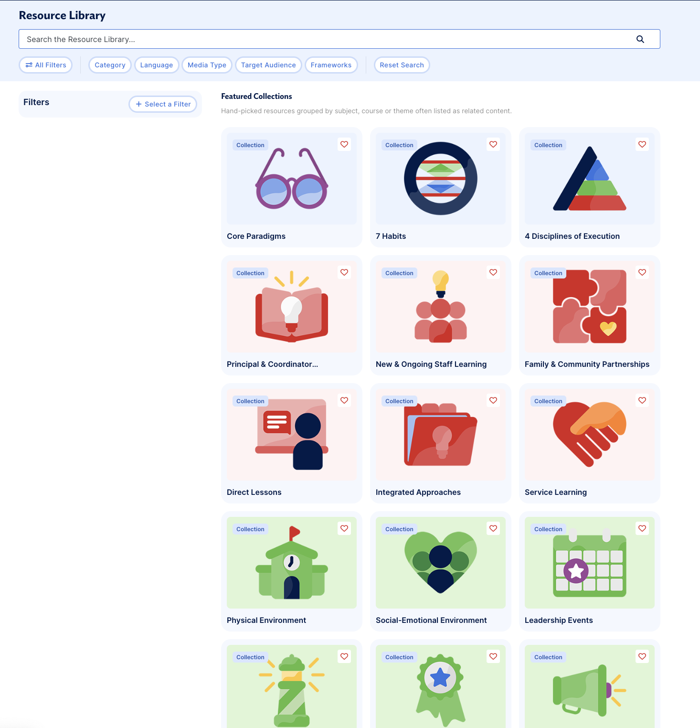Open the Family & Community Partnerships puzzle image
Screen dimensions: 700x728
pos(589,307)
